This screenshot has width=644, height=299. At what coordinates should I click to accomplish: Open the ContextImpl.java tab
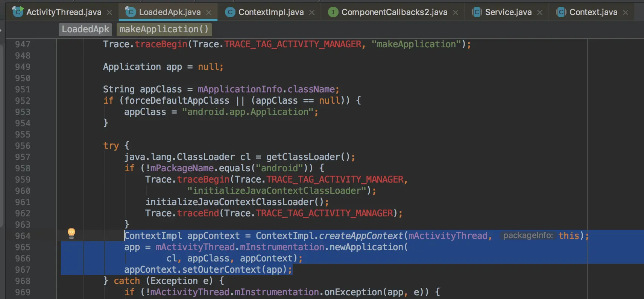(x=271, y=12)
